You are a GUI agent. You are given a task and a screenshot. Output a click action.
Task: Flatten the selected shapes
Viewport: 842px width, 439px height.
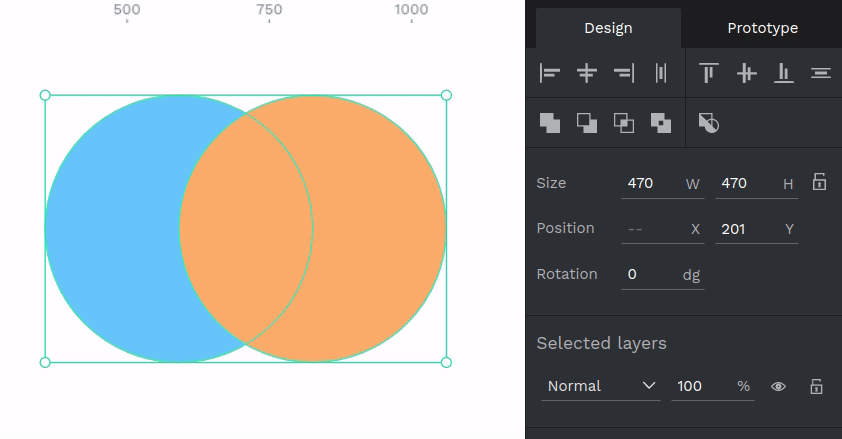[x=709, y=123]
